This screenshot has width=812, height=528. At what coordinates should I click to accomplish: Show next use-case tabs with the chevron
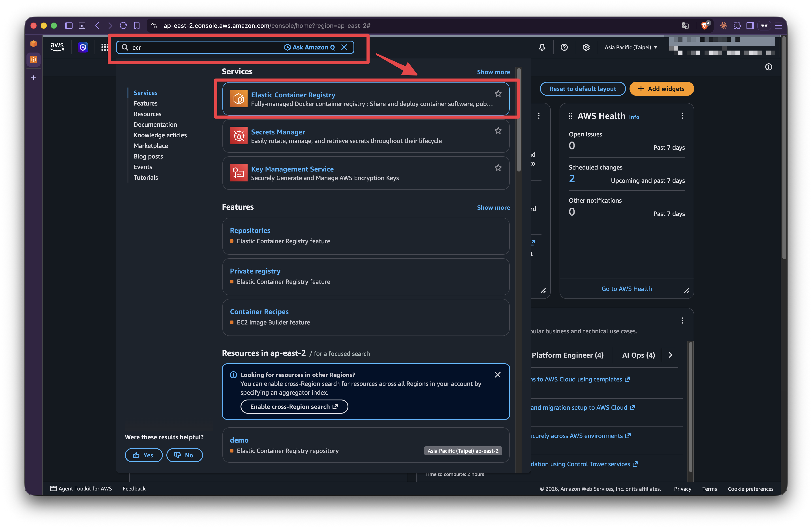coord(670,355)
